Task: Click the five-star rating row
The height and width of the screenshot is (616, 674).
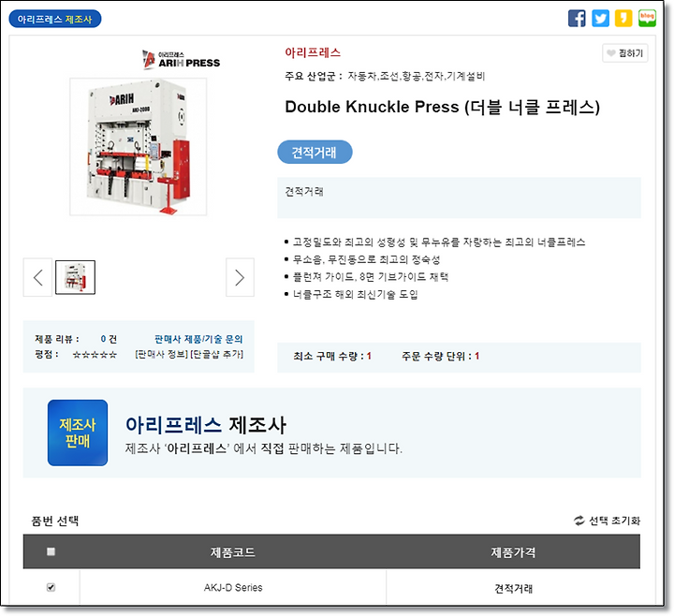Action: (x=95, y=355)
